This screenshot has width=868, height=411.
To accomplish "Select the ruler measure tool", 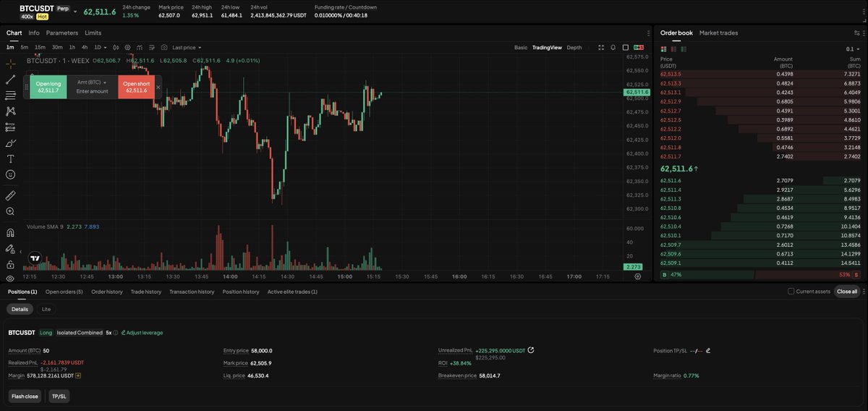I will [10, 195].
